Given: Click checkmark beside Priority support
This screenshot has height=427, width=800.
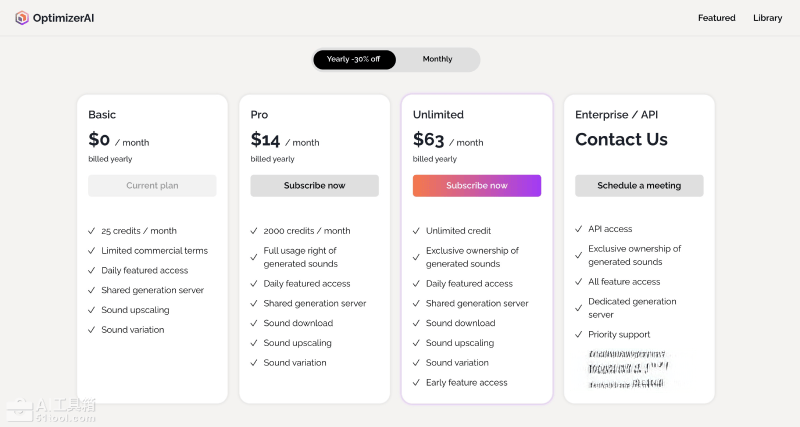Looking at the screenshot, I should pyautogui.click(x=579, y=335).
